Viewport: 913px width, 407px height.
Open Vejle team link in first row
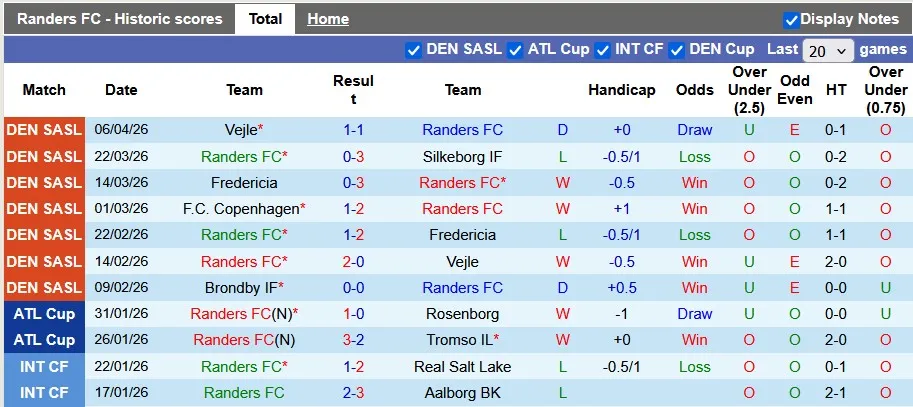[x=241, y=130]
